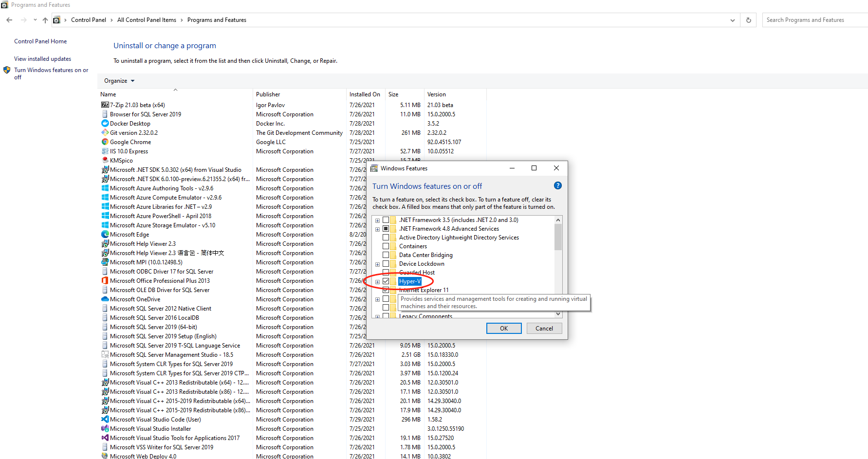The height and width of the screenshot is (459, 868).
Task: Toggle the .NET Framework 4.8 Advanced Services checkbox
Action: pyautogui.click(x=386, y=229)
